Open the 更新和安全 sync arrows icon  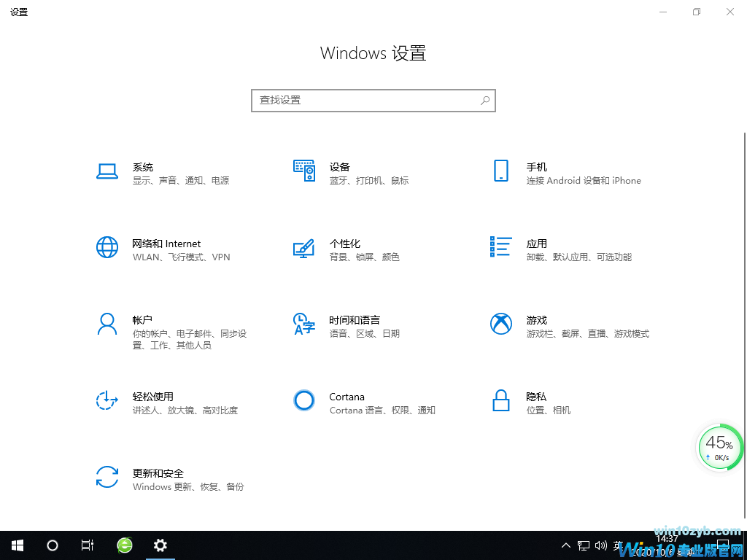pos(107,477)
